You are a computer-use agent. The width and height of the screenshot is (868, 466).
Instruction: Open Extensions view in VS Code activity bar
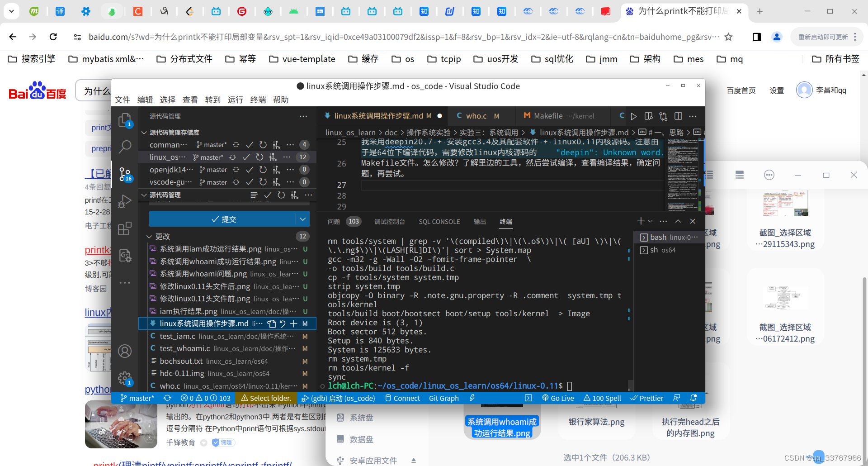tap(125, 228)
